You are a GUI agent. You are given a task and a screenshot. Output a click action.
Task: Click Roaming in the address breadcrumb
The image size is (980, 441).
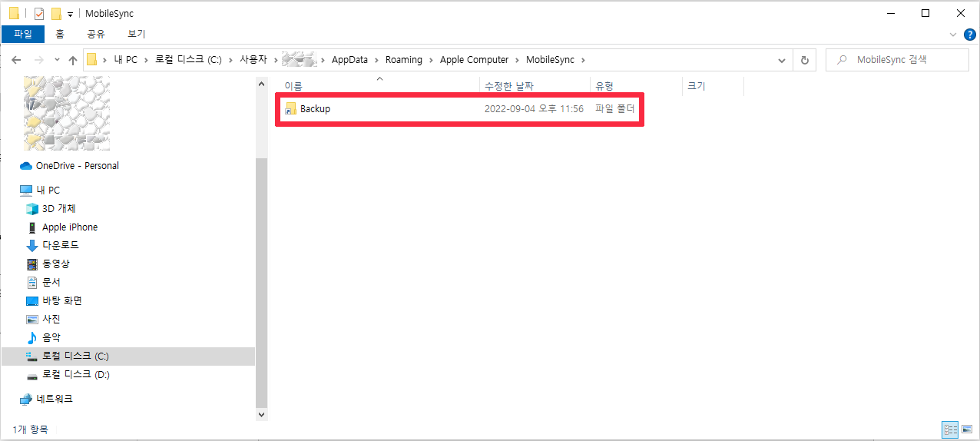[x=404, y=60]
